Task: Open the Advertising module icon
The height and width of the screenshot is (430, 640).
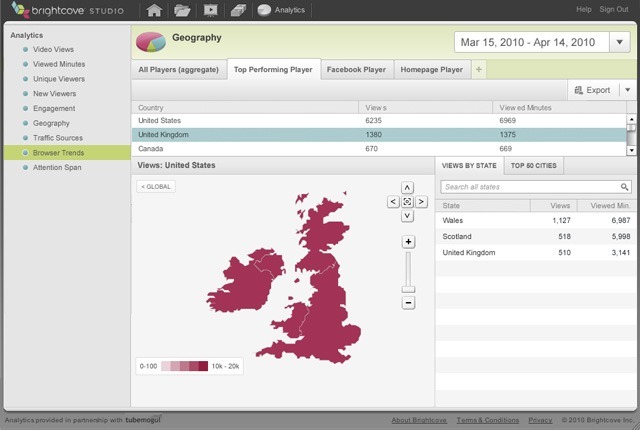Action: [238, 10]
